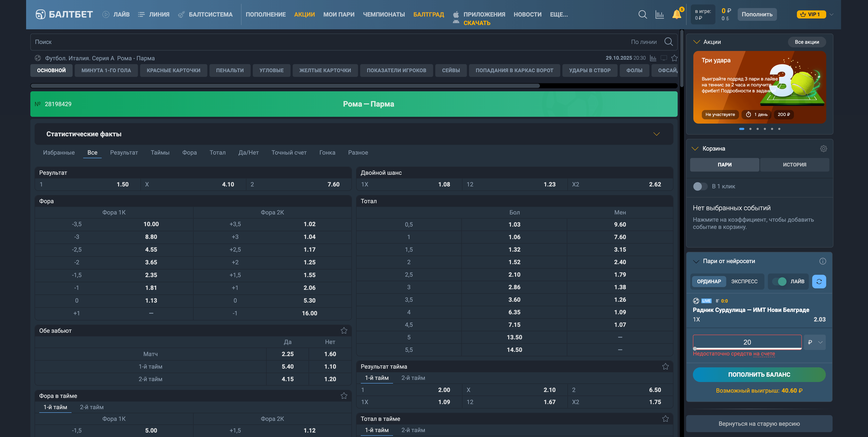This screenshot has width=868, height=437.
Task: Open the statistics chart icon in header
Action: coord(659,14)
